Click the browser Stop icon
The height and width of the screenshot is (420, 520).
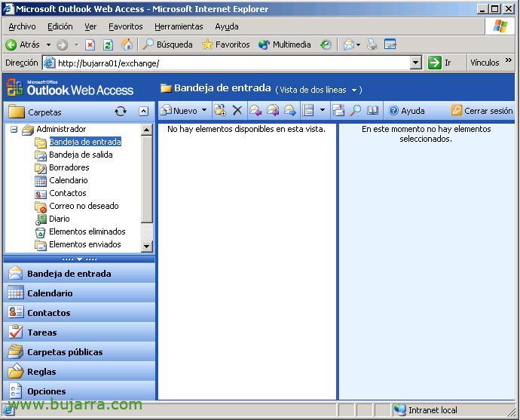(90, 44)
